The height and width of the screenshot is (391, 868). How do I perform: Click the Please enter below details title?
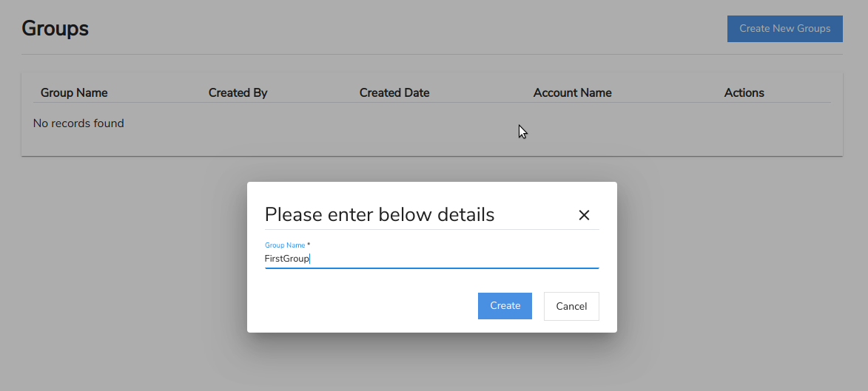pyautogui.click(x=380, y=215)
